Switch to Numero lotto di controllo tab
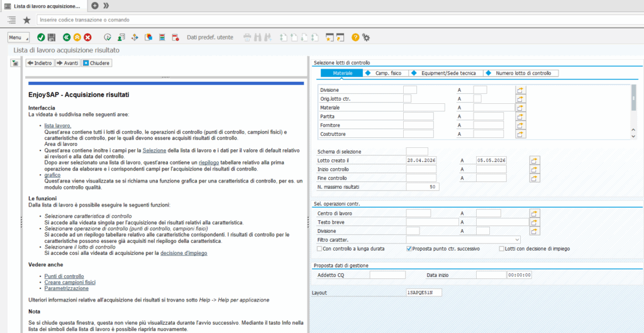This screenshot has height=333, width=644. 521,73
